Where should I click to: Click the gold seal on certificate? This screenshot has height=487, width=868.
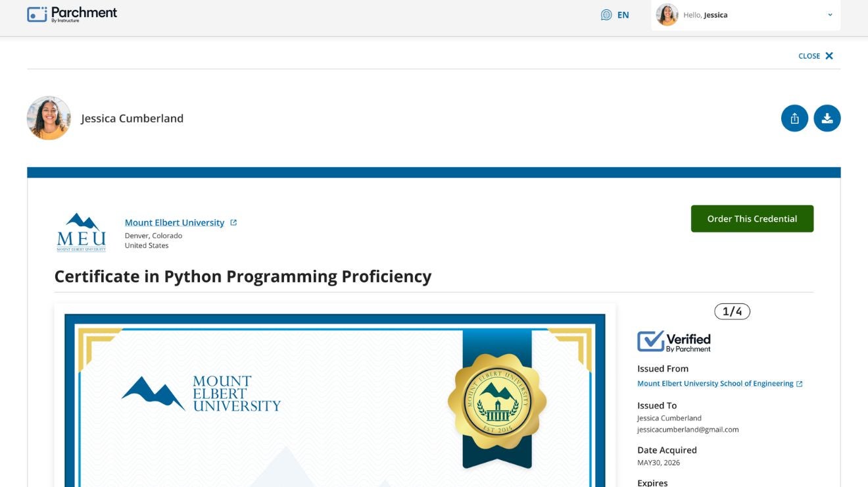(x=497, y=401)
